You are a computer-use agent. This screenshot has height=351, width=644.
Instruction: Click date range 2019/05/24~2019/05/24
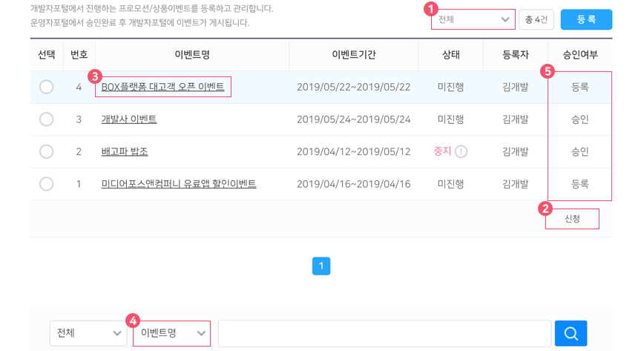[354, 119]
